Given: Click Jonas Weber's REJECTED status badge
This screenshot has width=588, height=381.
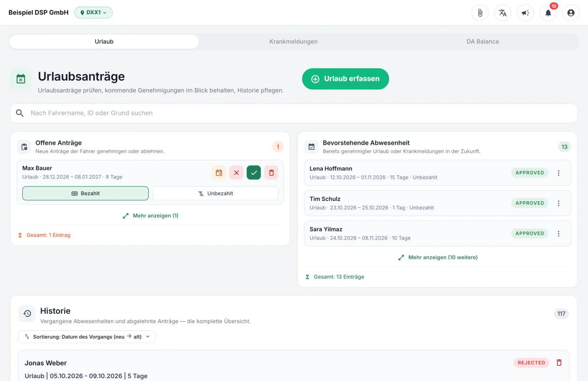Looking at the screenshot, I should coord(531,362).
